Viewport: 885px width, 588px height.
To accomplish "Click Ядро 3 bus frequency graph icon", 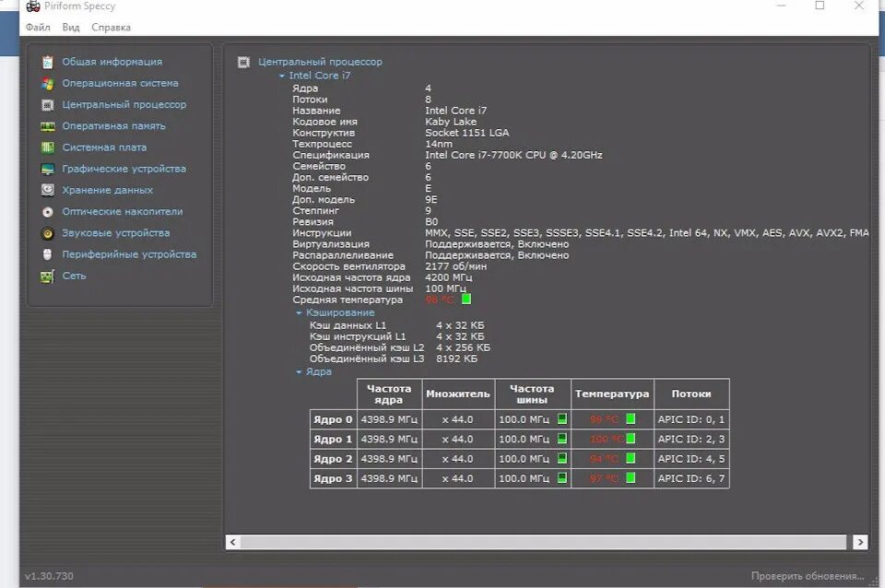I will point(562,478).
